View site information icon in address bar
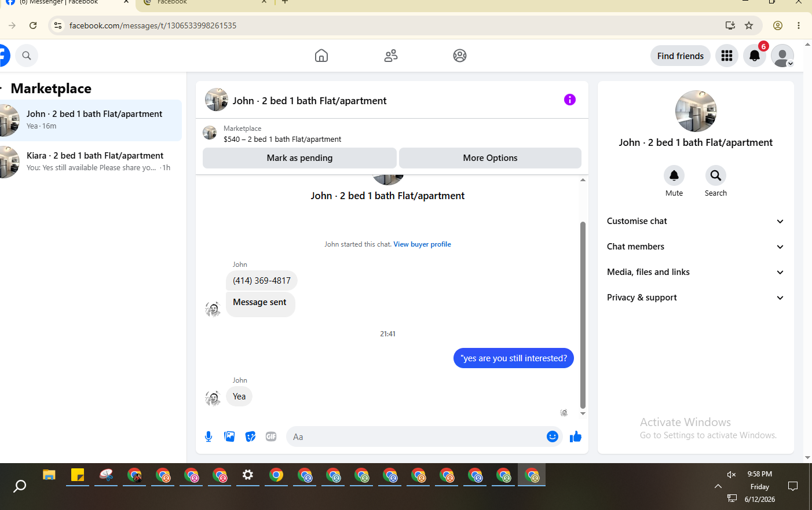The image size is (812, 510). point(58,25)
